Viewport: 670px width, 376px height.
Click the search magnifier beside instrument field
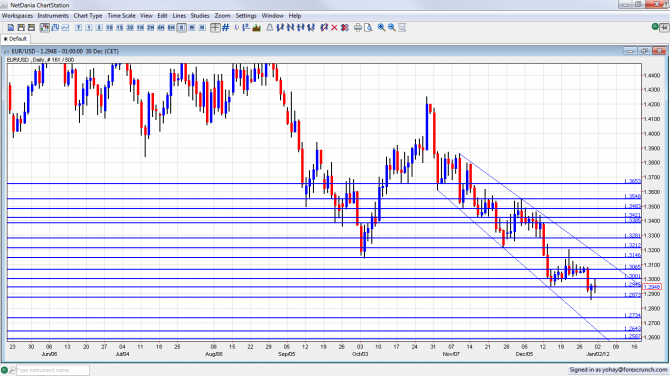coord(12,370)
